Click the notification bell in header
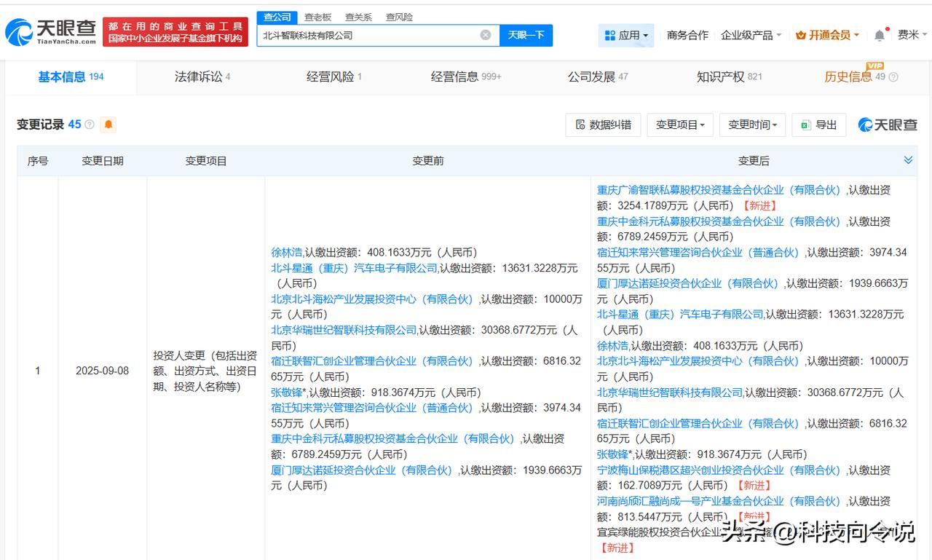 pyautogui.click(x=880, y=35)
